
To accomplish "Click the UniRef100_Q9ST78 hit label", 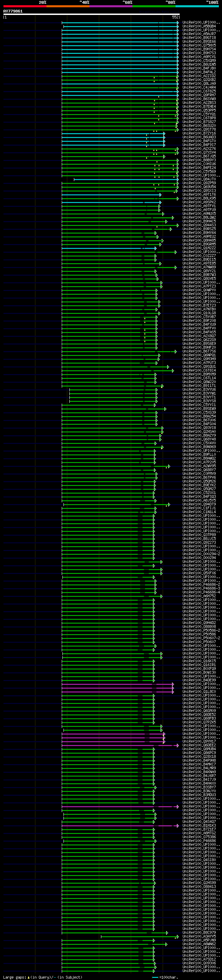I will 199,130.
